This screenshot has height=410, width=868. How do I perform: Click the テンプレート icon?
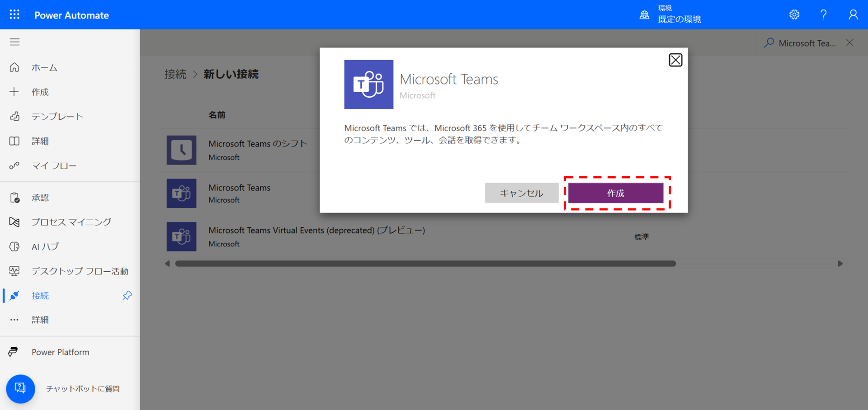14,116
